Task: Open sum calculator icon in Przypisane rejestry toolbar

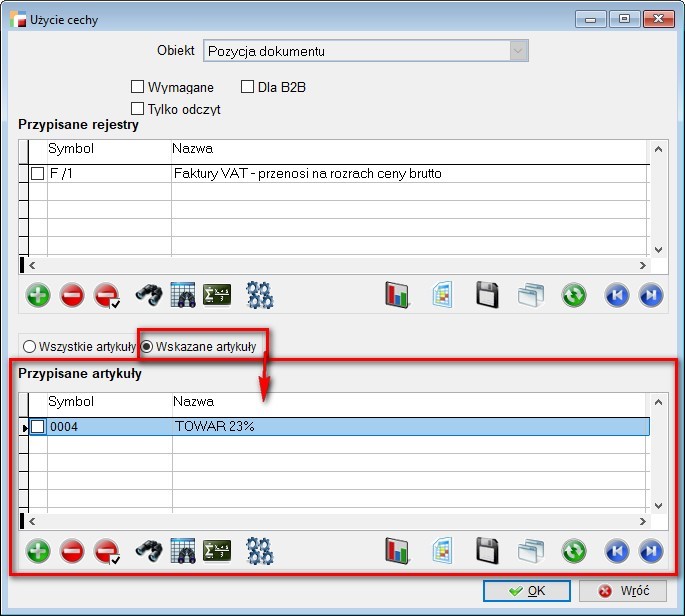Action: (217, 295)
